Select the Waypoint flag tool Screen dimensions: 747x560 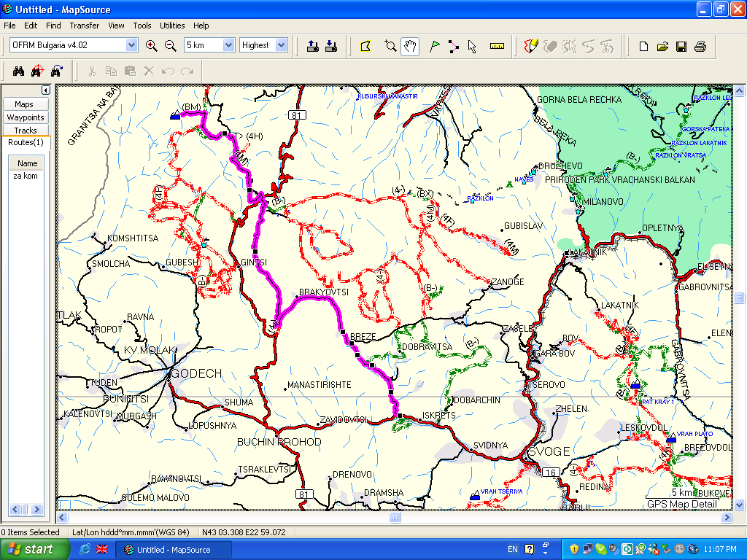434,46
